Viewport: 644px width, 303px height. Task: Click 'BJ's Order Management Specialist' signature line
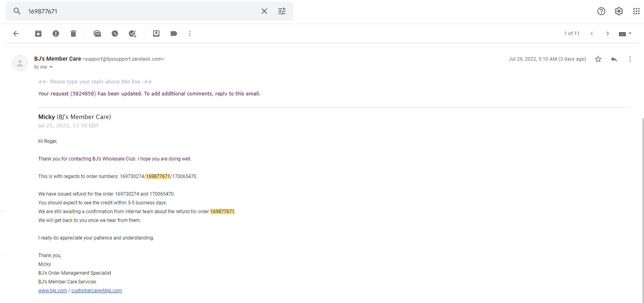pyautogui.click(x=75, y=273)
